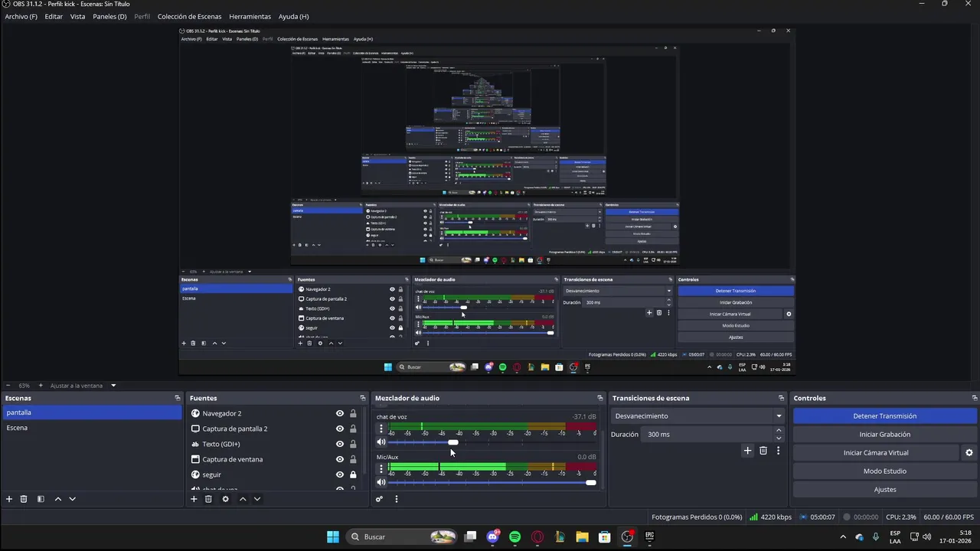Pop out the Controles dock
The width and height of the screenshot is (980, 551).
tap(975, 398)
